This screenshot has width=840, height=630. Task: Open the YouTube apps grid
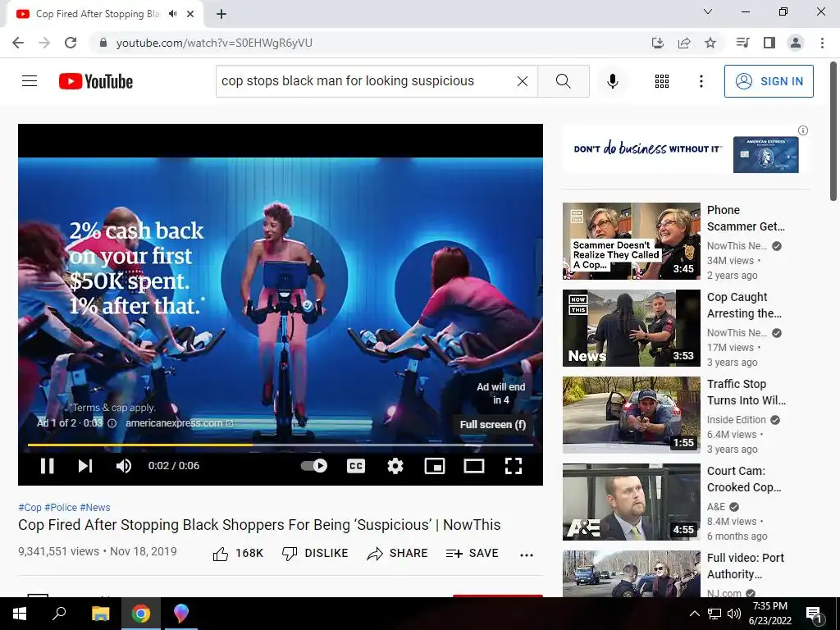(662, 81)
